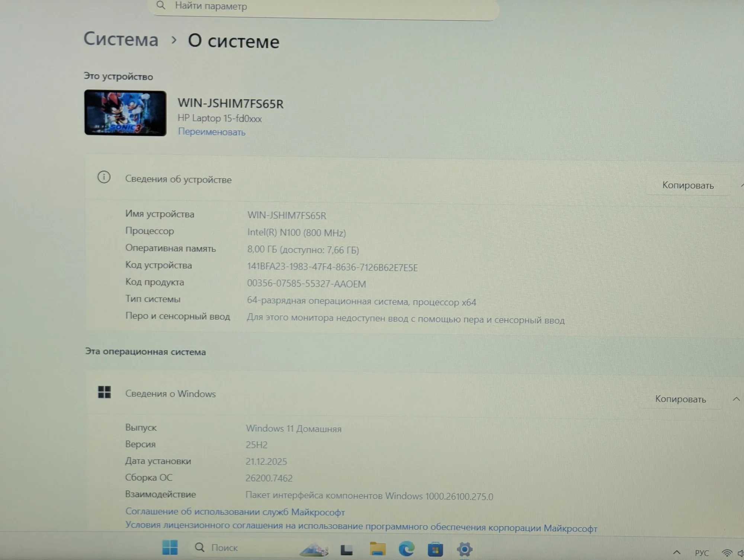This screenshot has width=744, height=560.
Task: Open Соглашение об использовании служб Майкрософт link
Action: [x=235, y=512]
